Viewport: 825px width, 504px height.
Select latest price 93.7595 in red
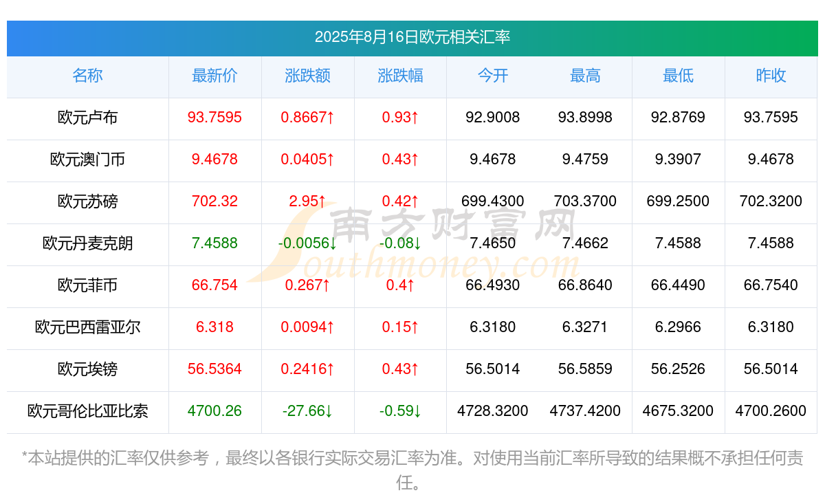[x=214, y=118]
